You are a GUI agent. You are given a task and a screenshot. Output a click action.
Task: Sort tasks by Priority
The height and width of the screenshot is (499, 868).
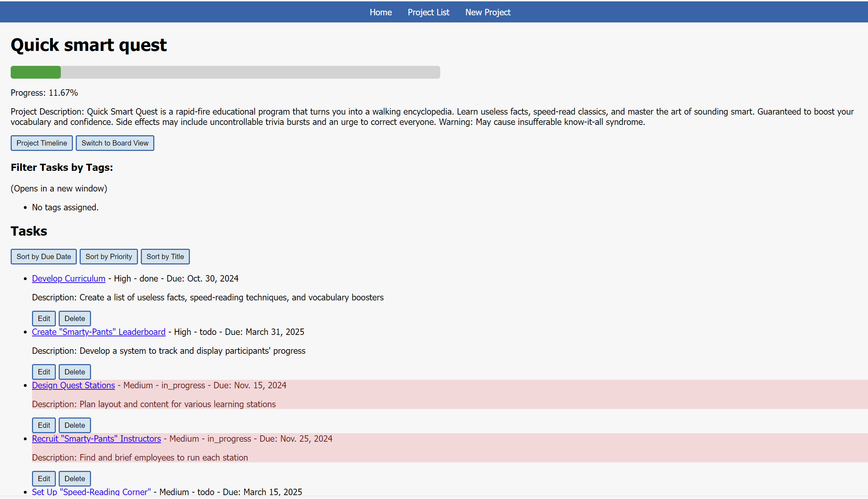tap(108, 257)
